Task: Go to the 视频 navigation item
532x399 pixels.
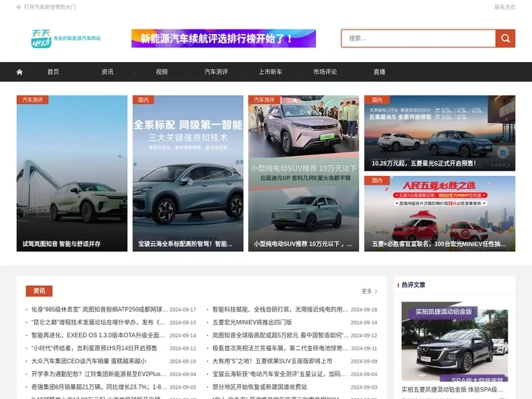Action: [x=162, y=72]
